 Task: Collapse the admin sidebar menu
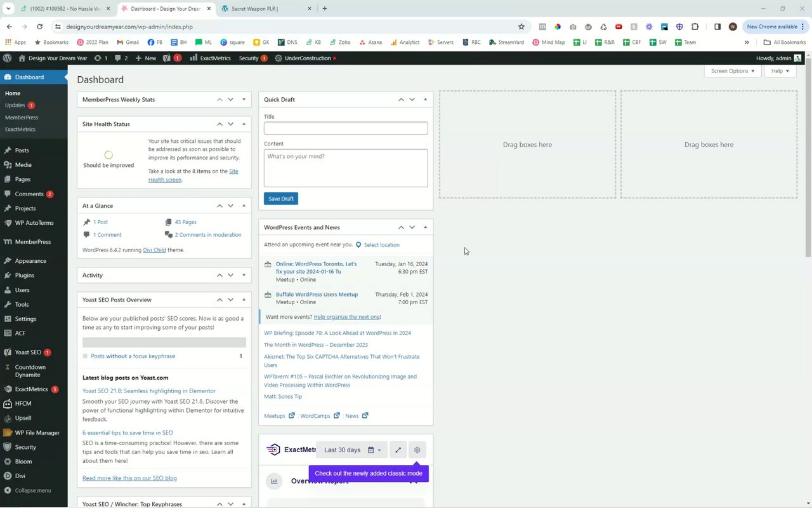(34, 490)
